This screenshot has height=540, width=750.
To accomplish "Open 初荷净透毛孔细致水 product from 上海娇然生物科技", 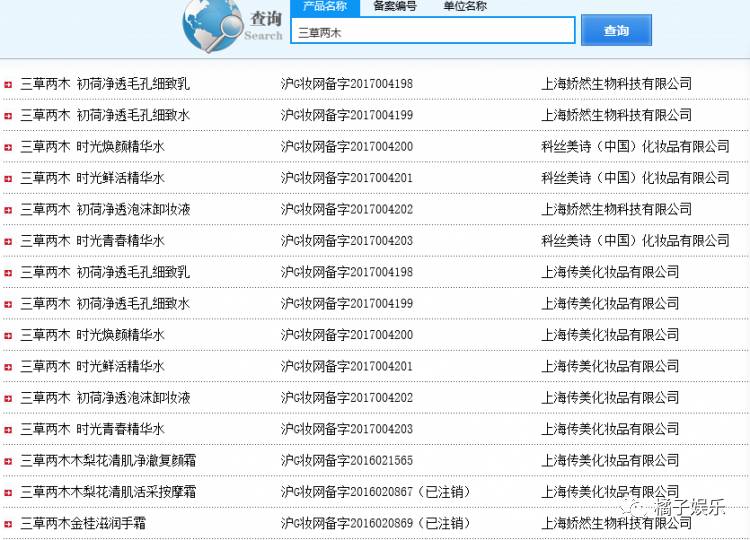I will click(x=105, y=115).
